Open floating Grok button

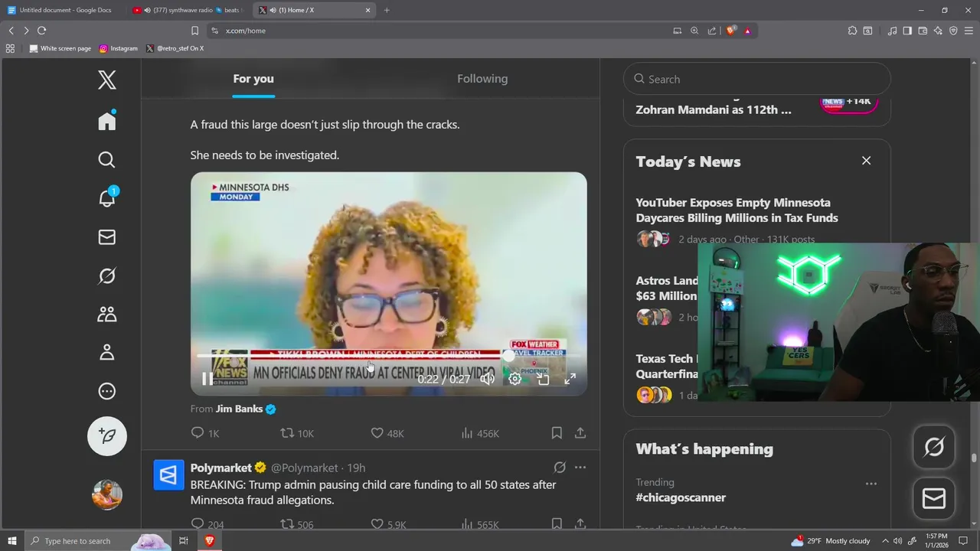pyautogui.click(x=934, y=447)
